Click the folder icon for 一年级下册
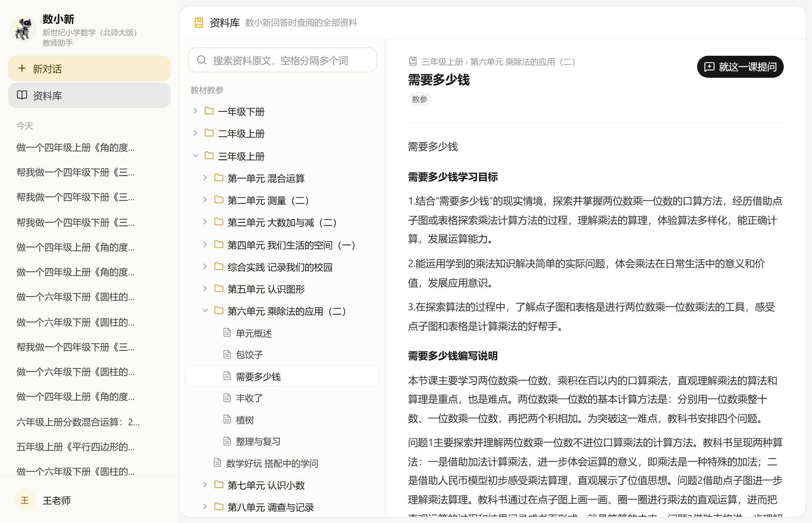The width and height of the screenshot is (812, 523). [x=209, y=111]
